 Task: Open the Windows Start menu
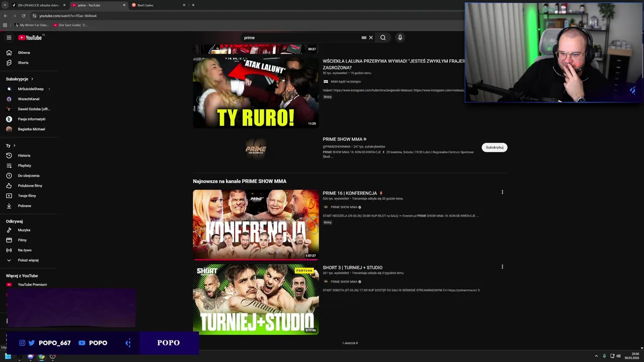8,356
